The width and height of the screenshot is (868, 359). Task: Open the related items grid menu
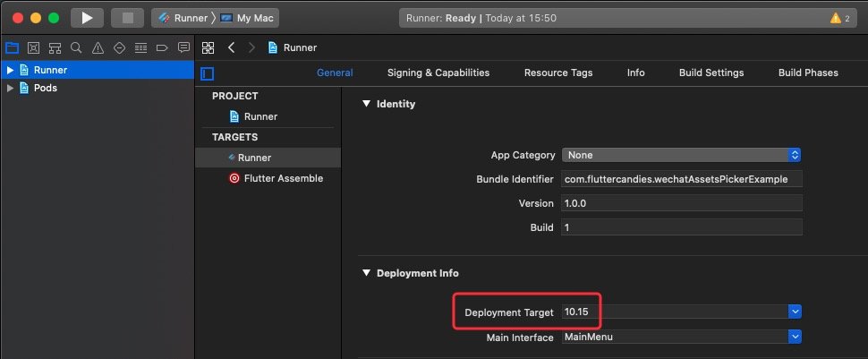208,47
